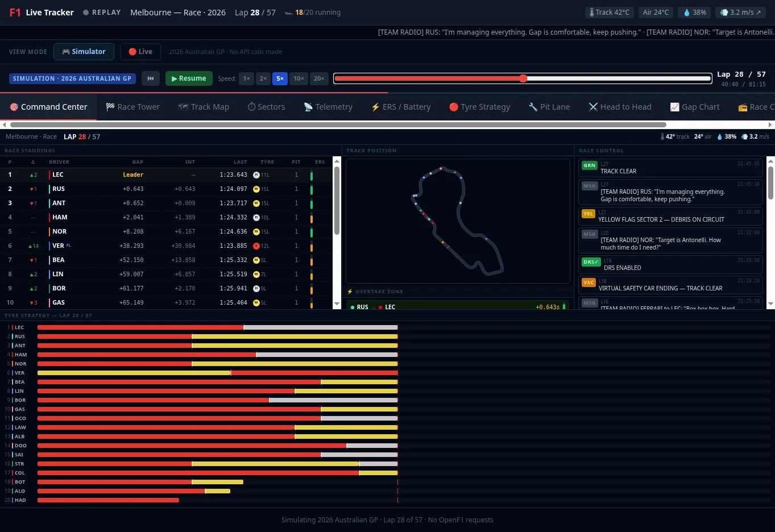Image resolution: width=775 pixels, height=532 pixels.
Task: Click HAM's hard tyre compound icon
Action: tap(256, 217)
